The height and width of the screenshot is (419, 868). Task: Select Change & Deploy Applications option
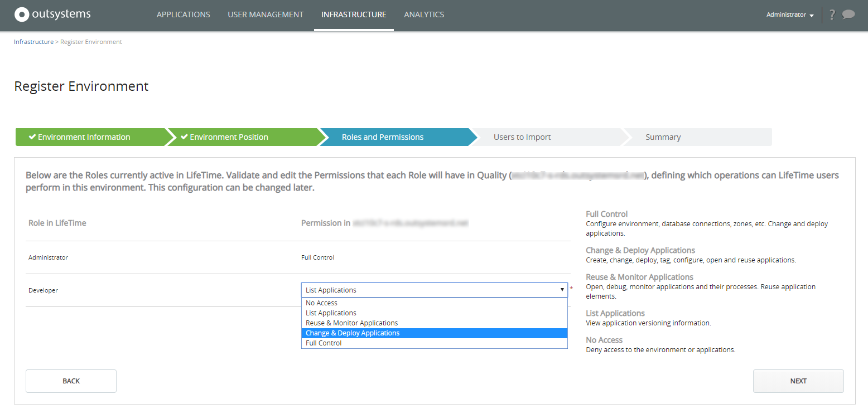coord(353,333)
